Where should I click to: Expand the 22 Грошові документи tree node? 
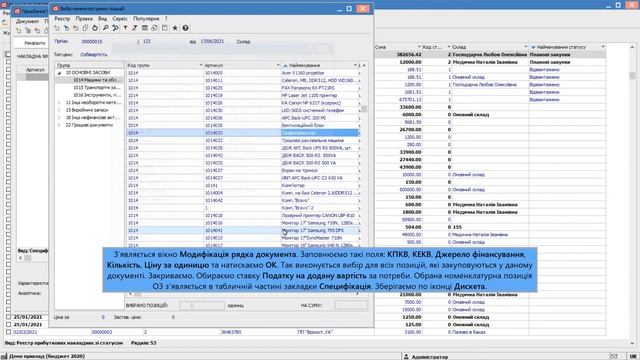click(60, 125)
